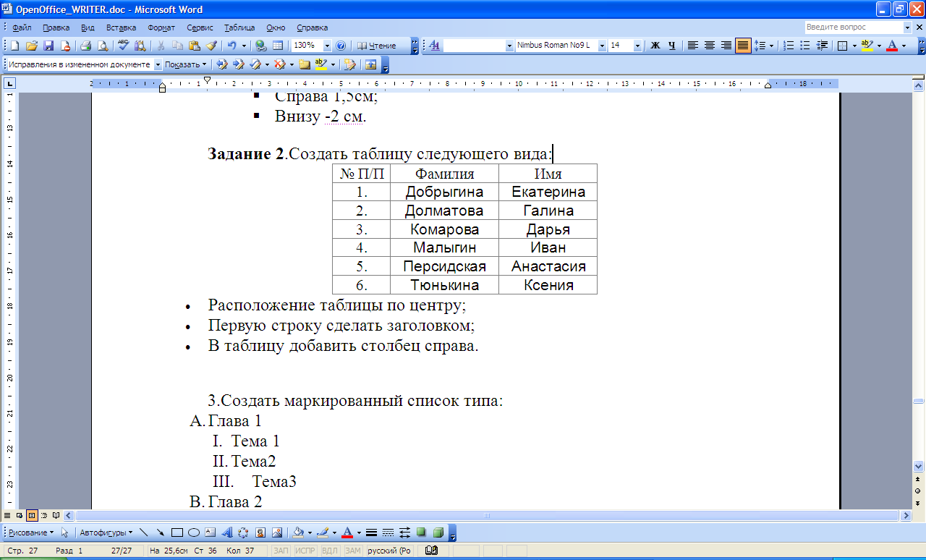This screenshot has width=926, height=560.
Task: Apply shadow style to shape
Action: tap(421, 533)
